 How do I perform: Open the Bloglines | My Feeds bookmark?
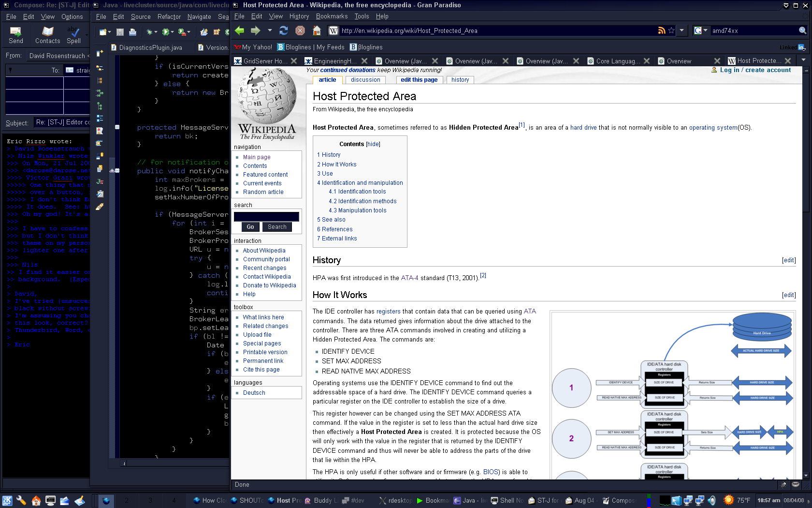click(310, 47)
